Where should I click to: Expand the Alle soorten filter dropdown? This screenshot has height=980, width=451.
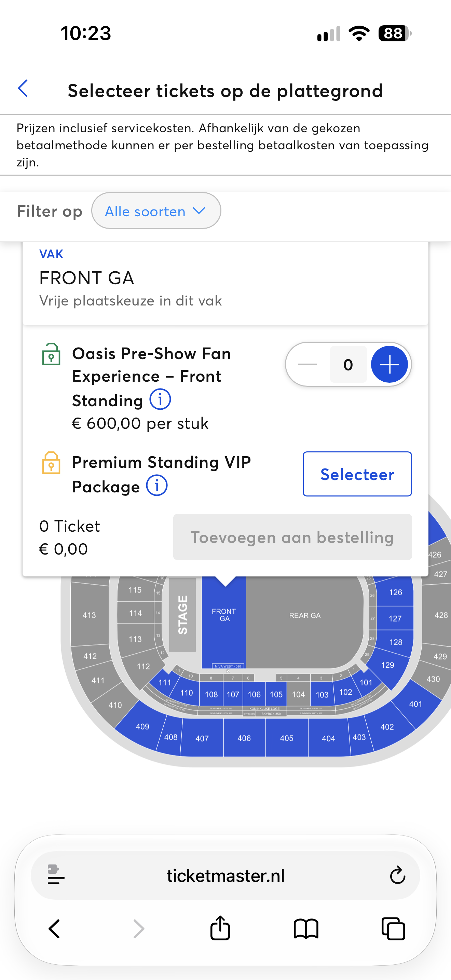point(156,211)
